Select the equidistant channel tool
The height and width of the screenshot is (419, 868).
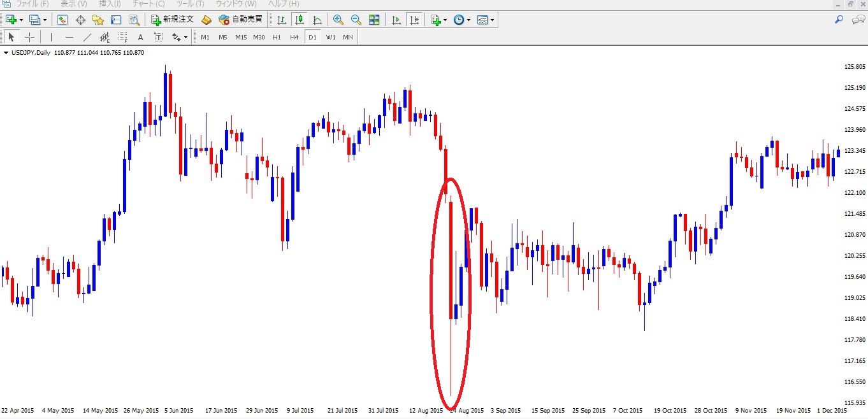click(105, 37)
